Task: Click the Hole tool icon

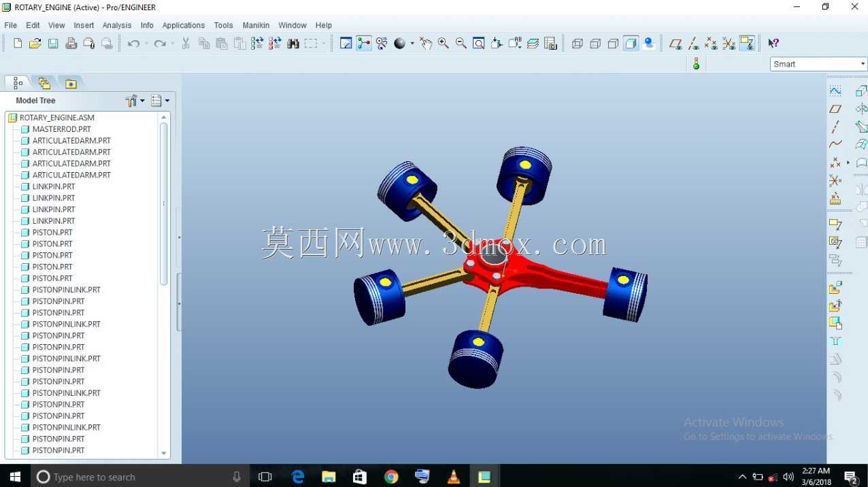Action: tap(835, 341)
